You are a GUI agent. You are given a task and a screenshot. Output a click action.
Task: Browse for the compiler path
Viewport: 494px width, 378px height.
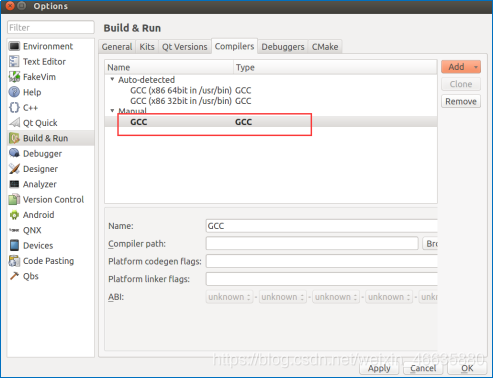pyautogui.click(x=430, y=244)
